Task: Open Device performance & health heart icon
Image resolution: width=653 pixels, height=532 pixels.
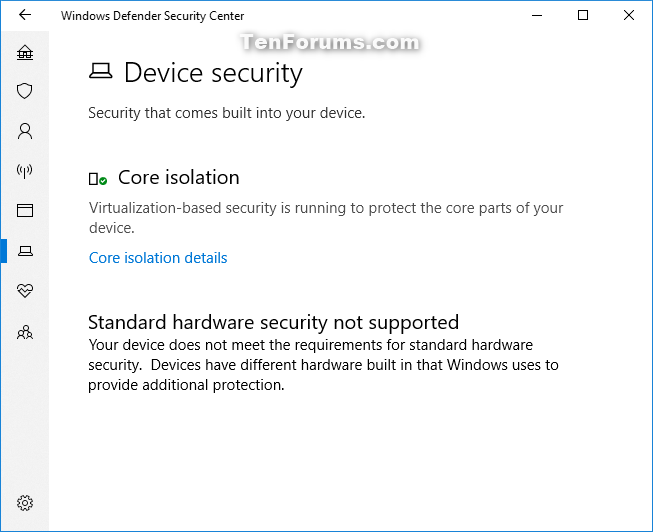Action: (x=25, y=290)
